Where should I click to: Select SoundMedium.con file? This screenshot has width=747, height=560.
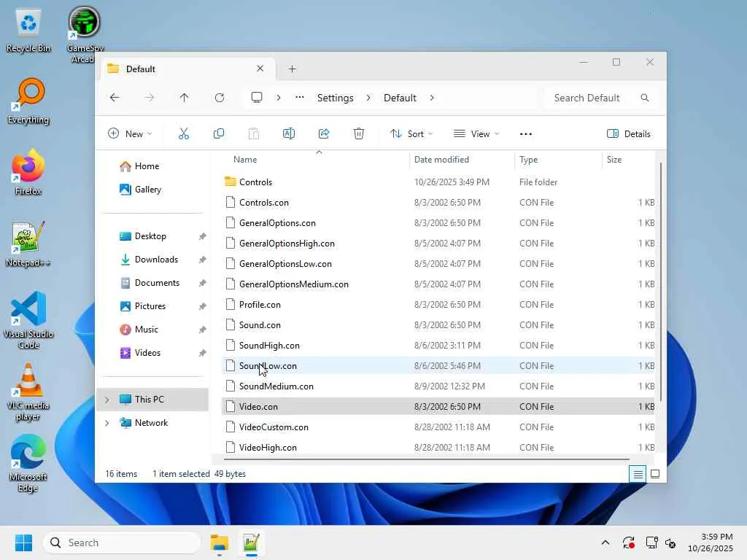click(x=438, y=386)
